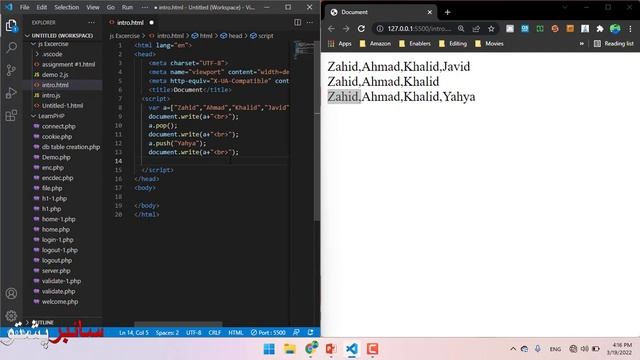Click Ln 14, Col 5 status item
This screenshot has width=640, height=360.
click(134, 333)
